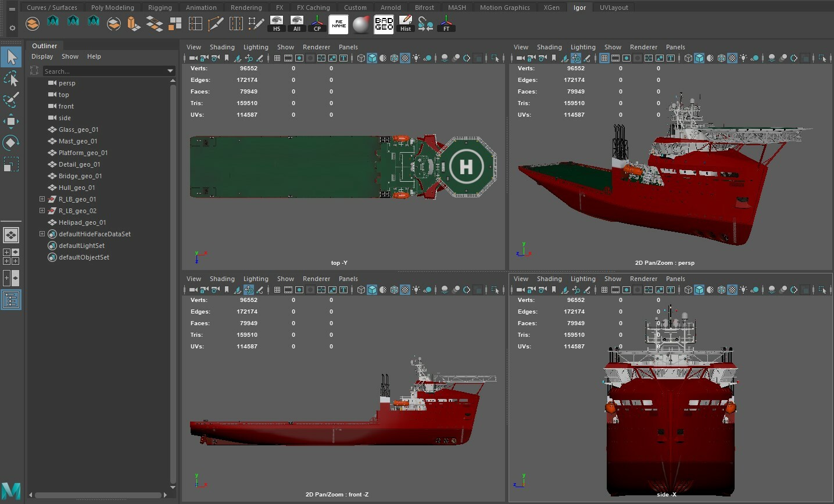Click the All shelf button

(296, 23)
